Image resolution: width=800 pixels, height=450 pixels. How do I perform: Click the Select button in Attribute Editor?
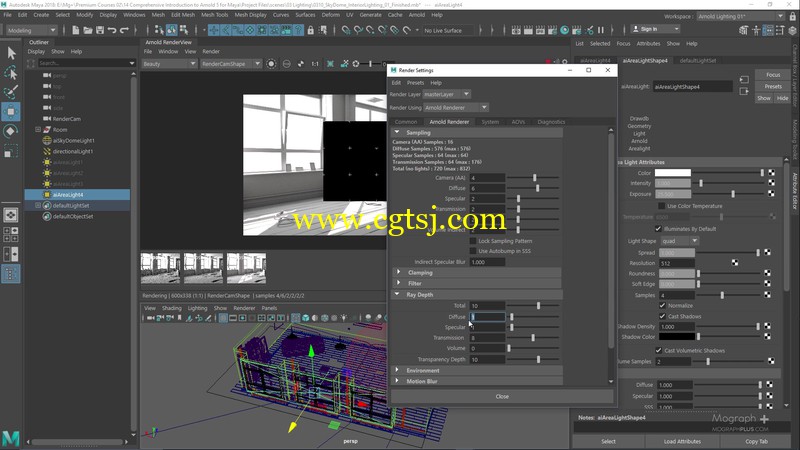tap(608, 441)
